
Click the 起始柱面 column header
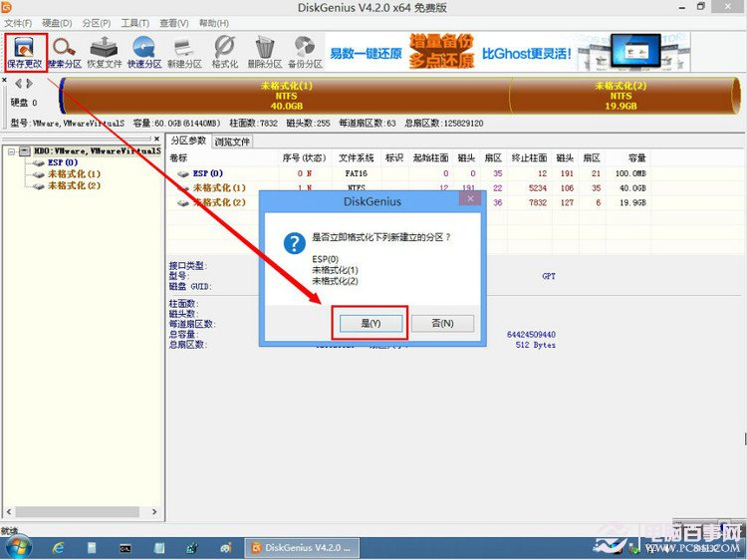(430, 157)
